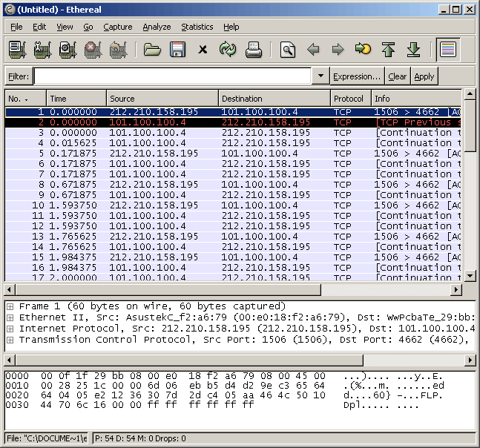Image resolution: width=480 pixels, height=448 pixels.
Task: Stop the running capture icon
Action: [93, 50]
